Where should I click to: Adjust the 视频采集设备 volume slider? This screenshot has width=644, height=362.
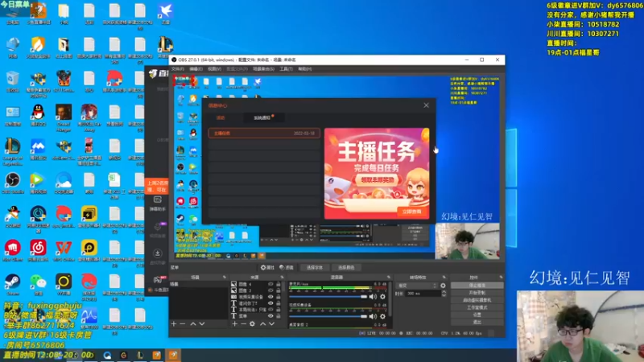(x=328, y=316)
